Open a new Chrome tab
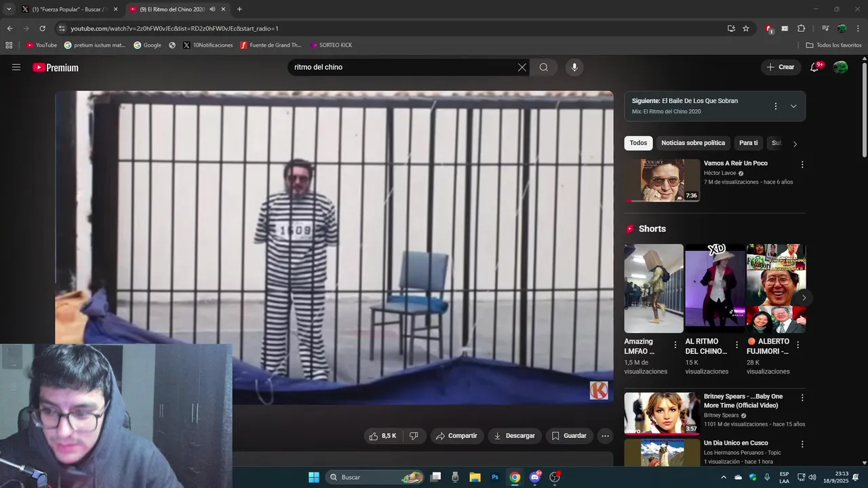The image size is (868, 488). tap(239, 9)
